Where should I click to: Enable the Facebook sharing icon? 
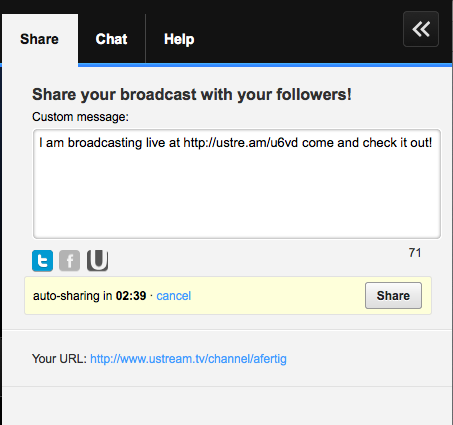pyautogui.click(x=69, y=261)
